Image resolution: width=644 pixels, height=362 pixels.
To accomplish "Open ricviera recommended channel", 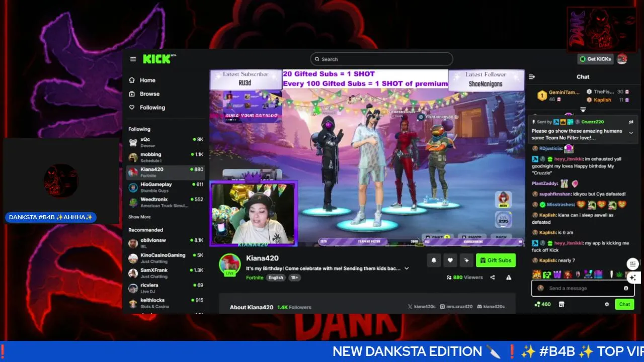I will click(x=166, y=289).
